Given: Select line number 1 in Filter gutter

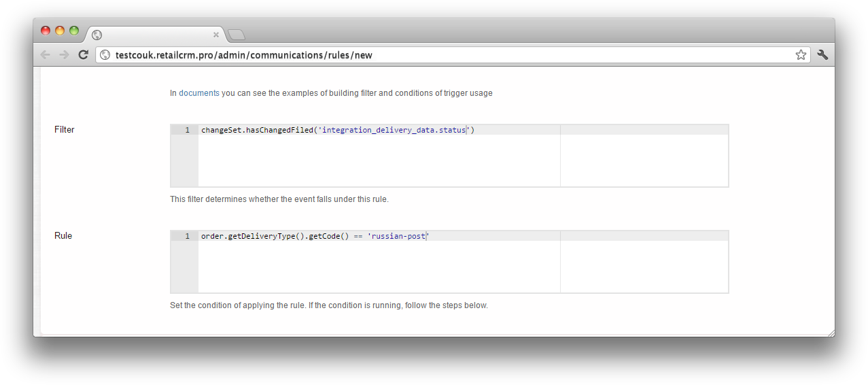Looking at the screenshot, I should [x=187, y=130].
